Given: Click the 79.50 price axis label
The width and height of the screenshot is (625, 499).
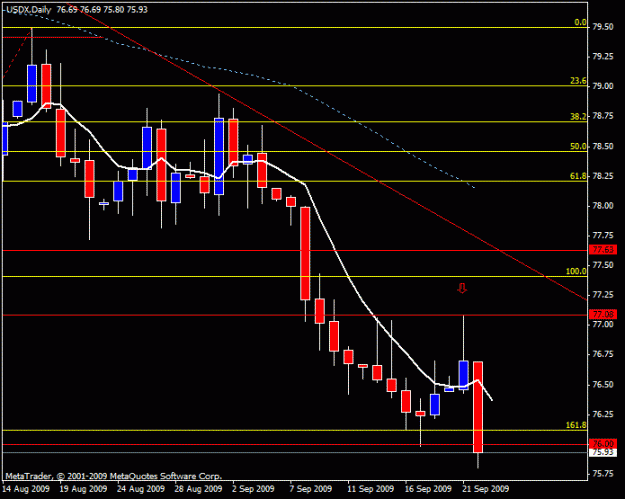Looking at the screenshot, I should click(603, 27).
